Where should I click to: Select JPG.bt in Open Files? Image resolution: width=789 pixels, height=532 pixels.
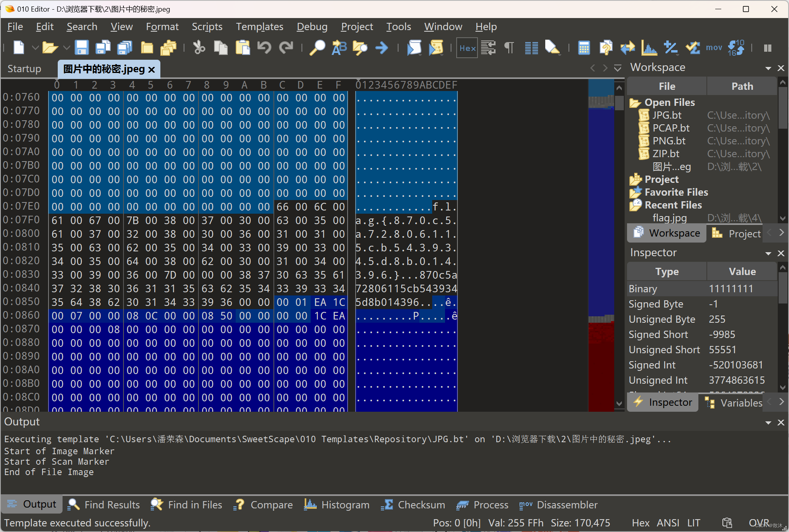667,115
